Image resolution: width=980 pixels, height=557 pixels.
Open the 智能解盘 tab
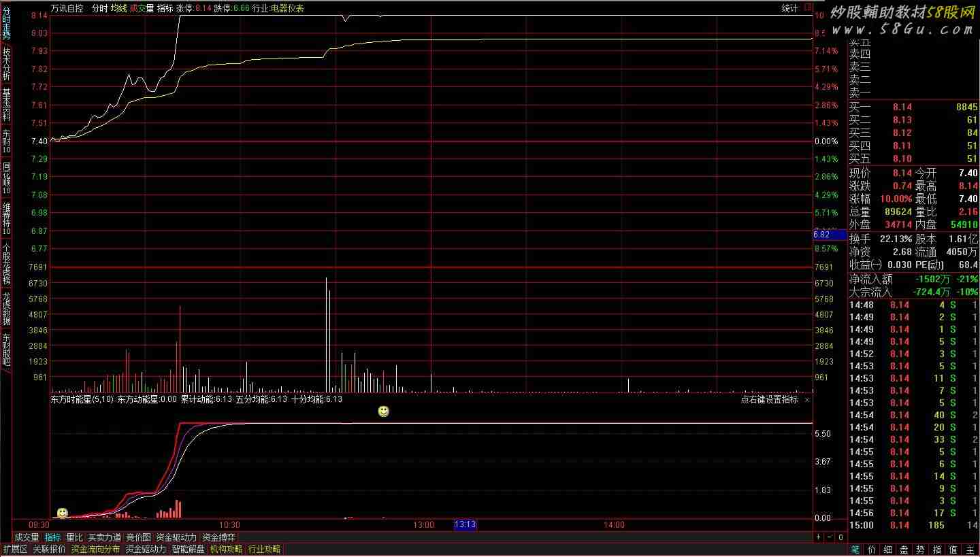point(189,550)
